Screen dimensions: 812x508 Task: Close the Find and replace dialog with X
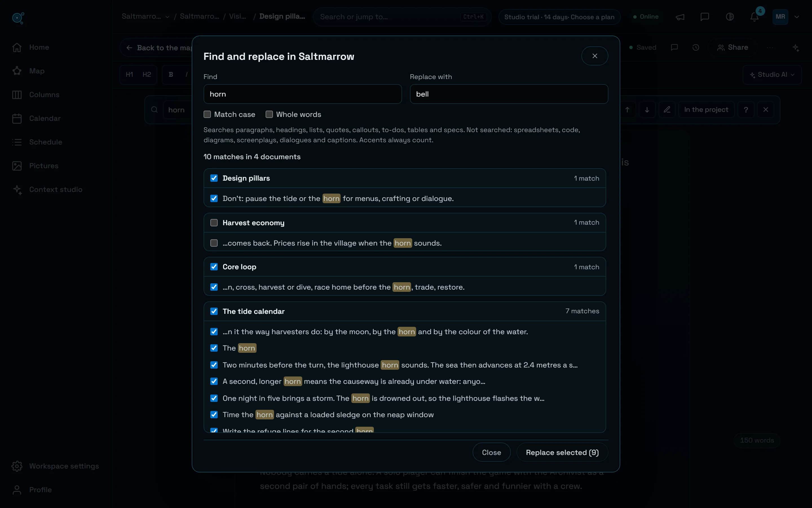[x=595, y=56]
